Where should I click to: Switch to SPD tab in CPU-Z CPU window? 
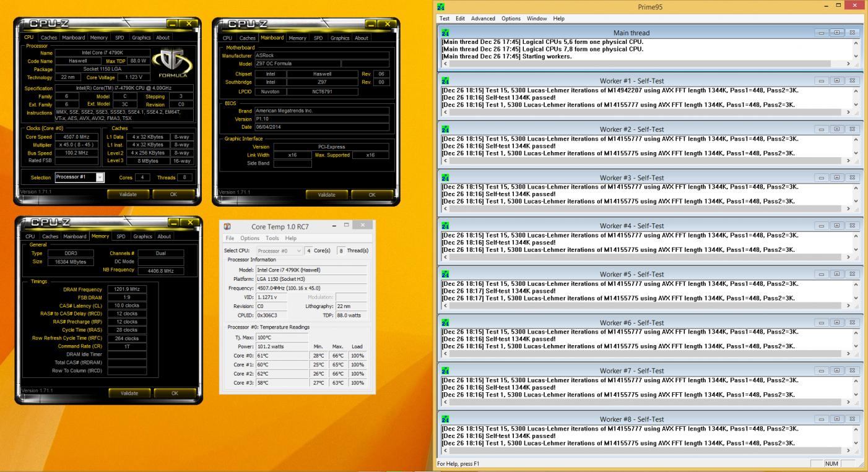pyautogui.click(x=119, y=38)
